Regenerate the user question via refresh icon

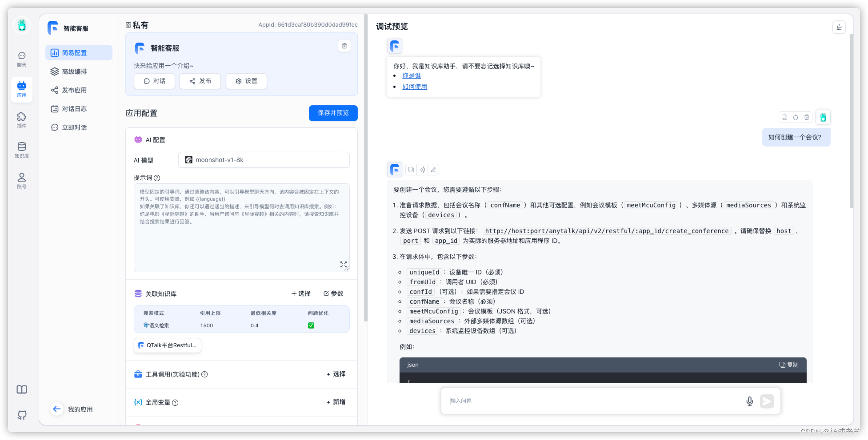(795, 117)
